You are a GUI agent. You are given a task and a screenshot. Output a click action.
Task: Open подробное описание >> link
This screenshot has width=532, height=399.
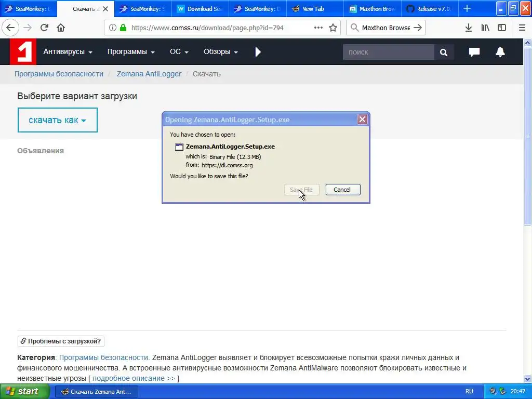134,378
